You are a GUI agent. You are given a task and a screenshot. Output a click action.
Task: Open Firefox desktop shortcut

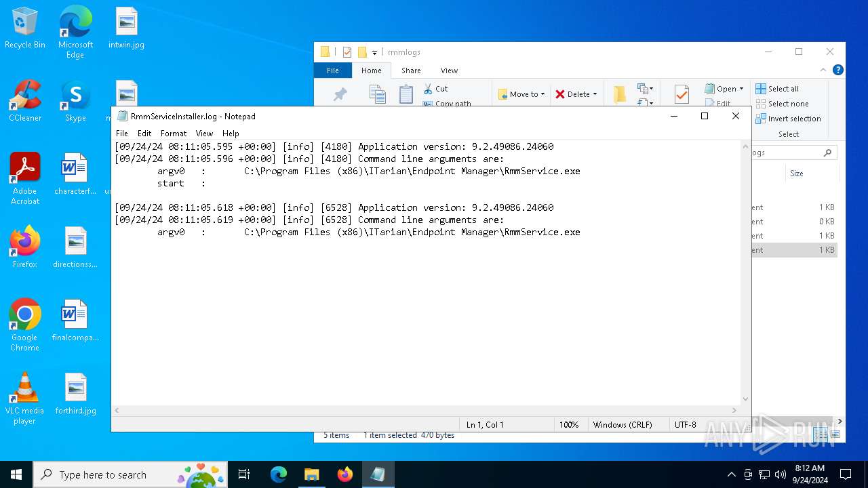[25, 248]
